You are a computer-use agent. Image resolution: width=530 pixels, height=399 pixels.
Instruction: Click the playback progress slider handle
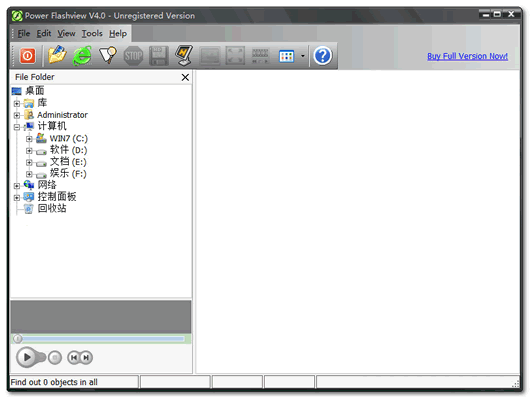coord(18,338)
